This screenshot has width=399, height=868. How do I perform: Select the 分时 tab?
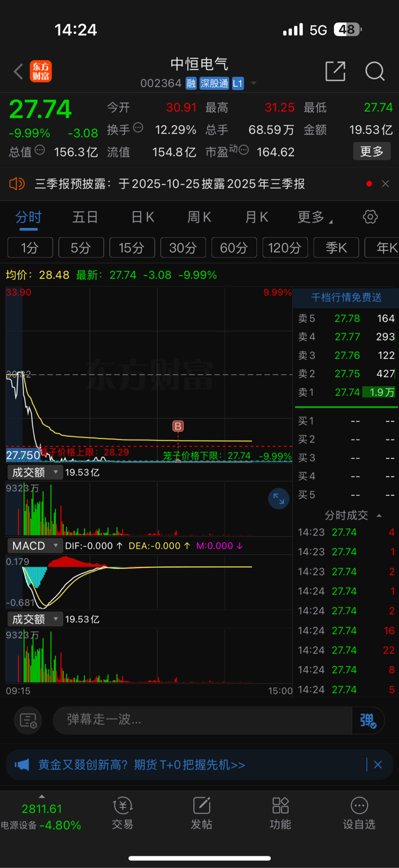tap(29, 217)
